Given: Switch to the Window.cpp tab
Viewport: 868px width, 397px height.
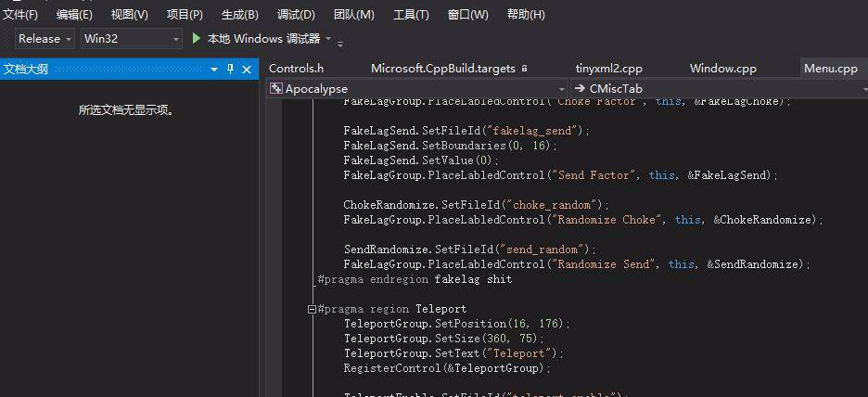Looking at the screenshot, I should [x=723, y=69].
